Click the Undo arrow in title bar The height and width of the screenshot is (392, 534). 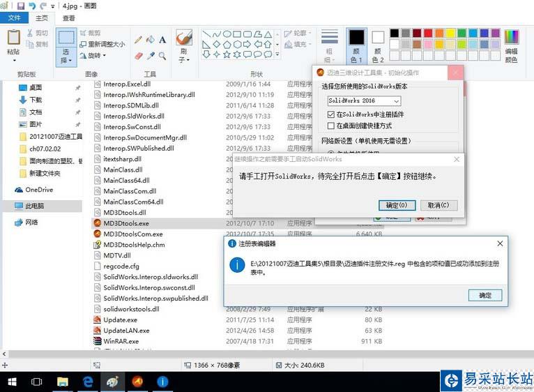[32, 6]
